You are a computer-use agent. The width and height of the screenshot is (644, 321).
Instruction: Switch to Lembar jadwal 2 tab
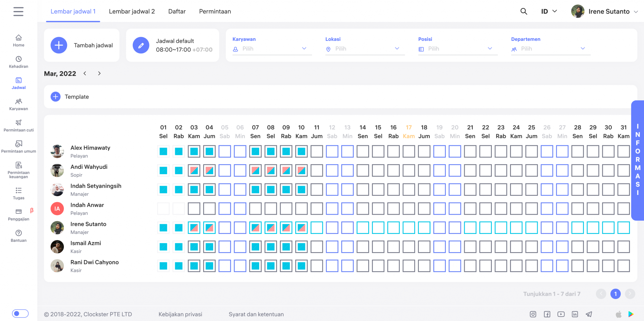point(132,12)
